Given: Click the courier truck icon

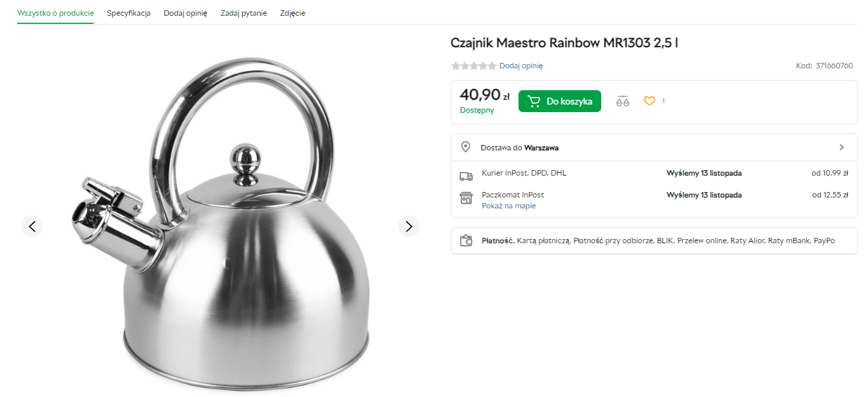Looking at the screenshot, I should pos(466,176).
